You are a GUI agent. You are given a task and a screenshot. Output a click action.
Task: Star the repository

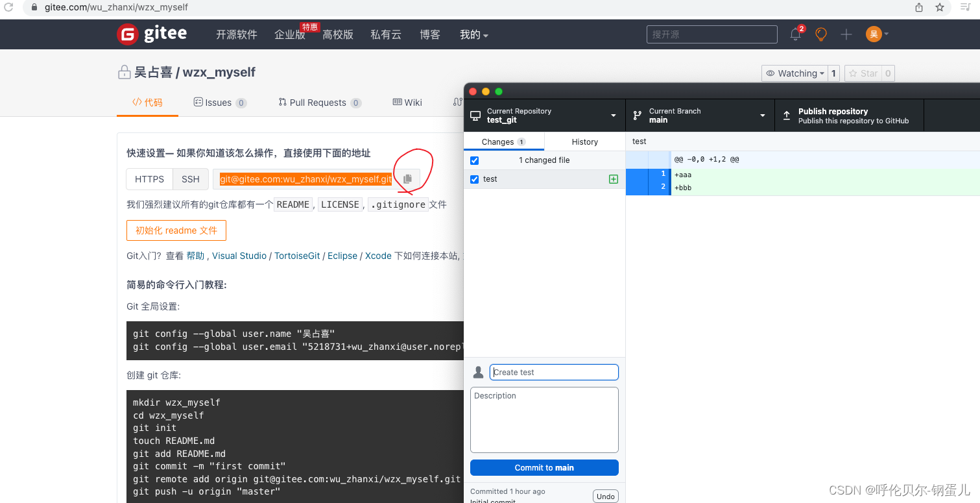click(x=863, y=73)
